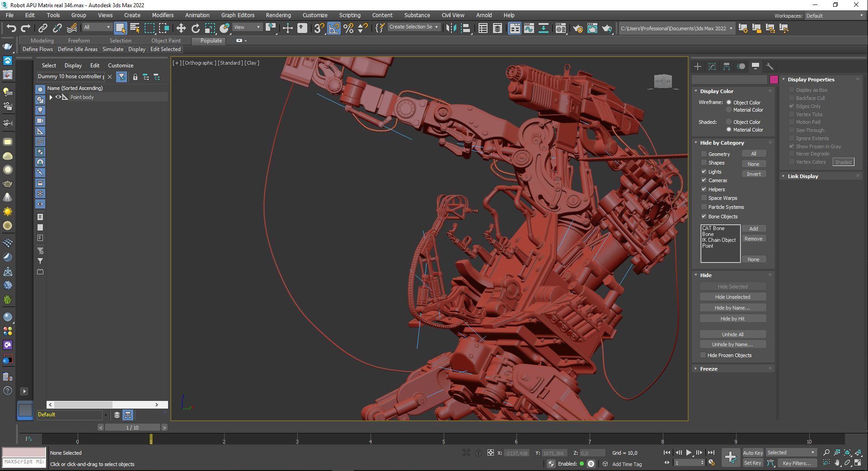Toggle Angle Snap in toolbar

tap(334, 28)
